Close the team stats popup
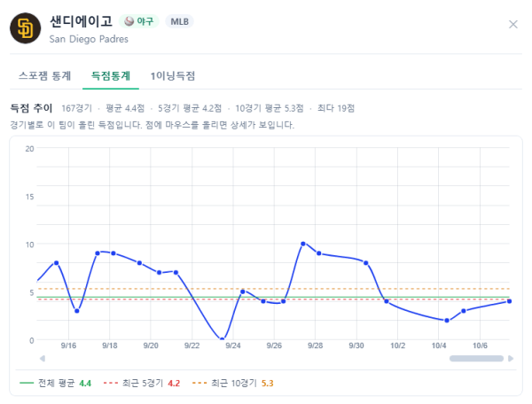532x404 pixels. 513,25
